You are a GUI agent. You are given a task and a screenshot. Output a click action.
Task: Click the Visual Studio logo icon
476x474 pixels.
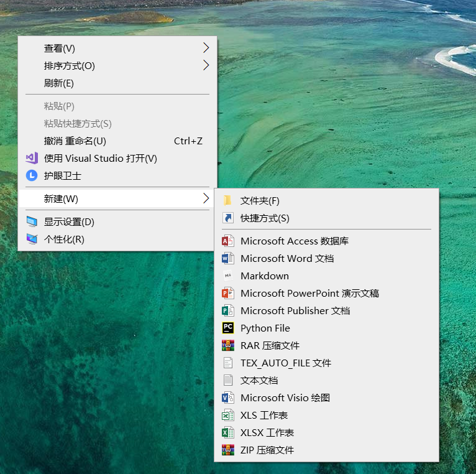pyautogui.click(x=32, y=158)
